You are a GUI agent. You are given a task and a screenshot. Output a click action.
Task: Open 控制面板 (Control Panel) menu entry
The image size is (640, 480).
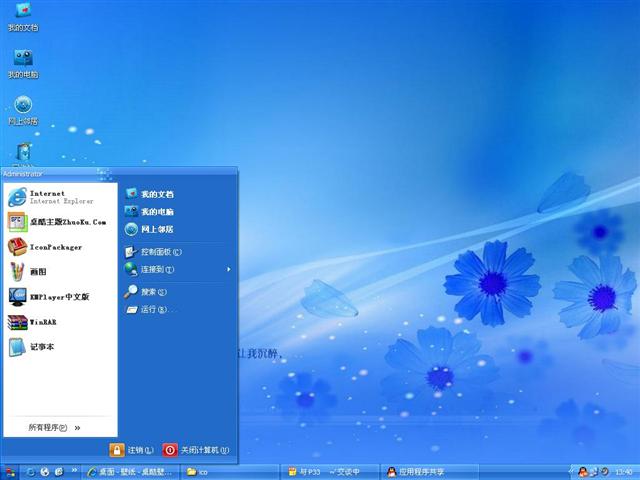click(x=156, y=252)
